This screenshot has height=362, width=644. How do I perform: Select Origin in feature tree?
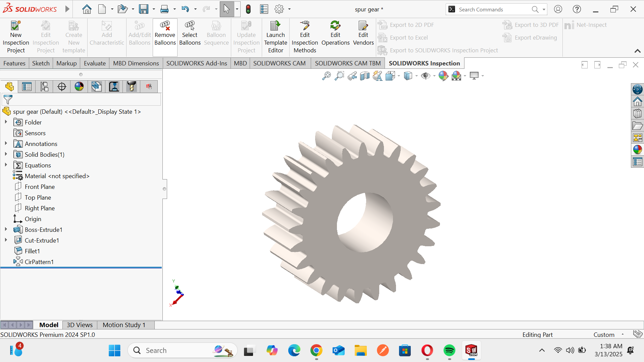pos(33,219)
